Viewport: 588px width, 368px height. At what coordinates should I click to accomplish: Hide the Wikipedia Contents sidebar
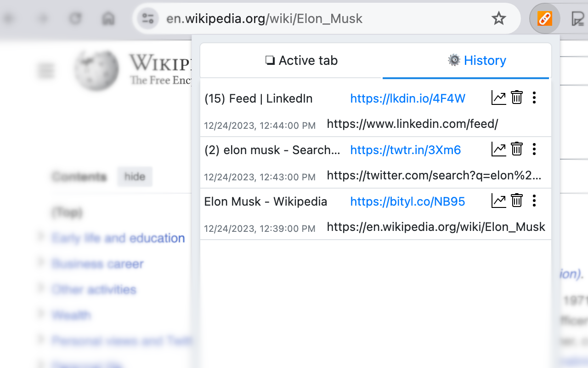(135, 177)
